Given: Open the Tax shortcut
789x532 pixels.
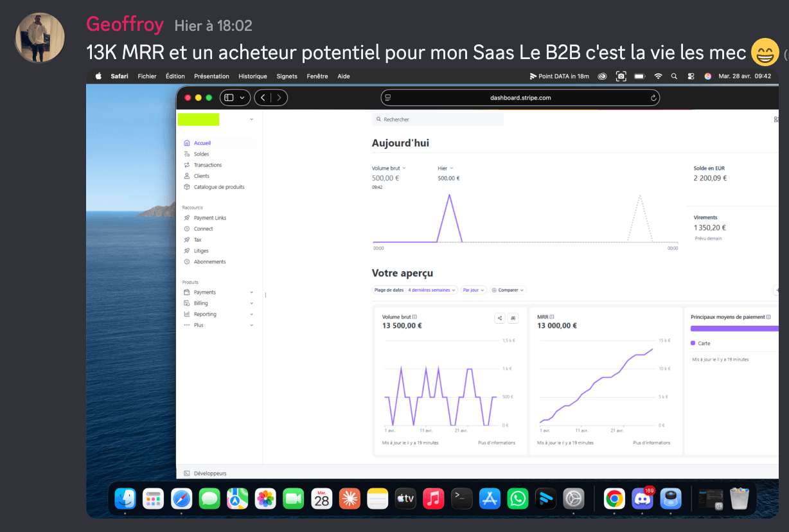Looking at the screenshot, I should pos(197,240).
